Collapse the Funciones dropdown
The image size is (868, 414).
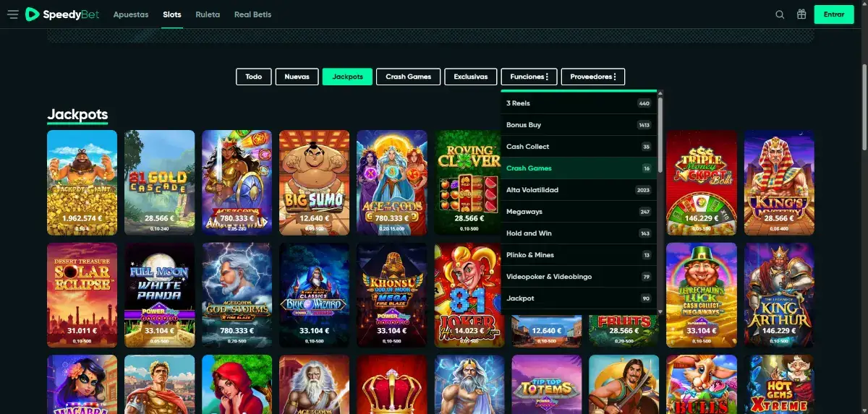coord(529,77)
